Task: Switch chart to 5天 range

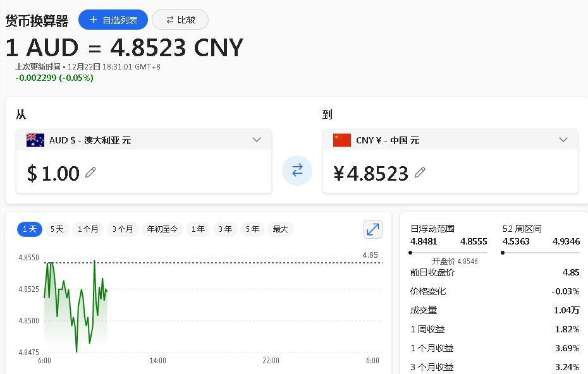Action: (x=57, y=229)
